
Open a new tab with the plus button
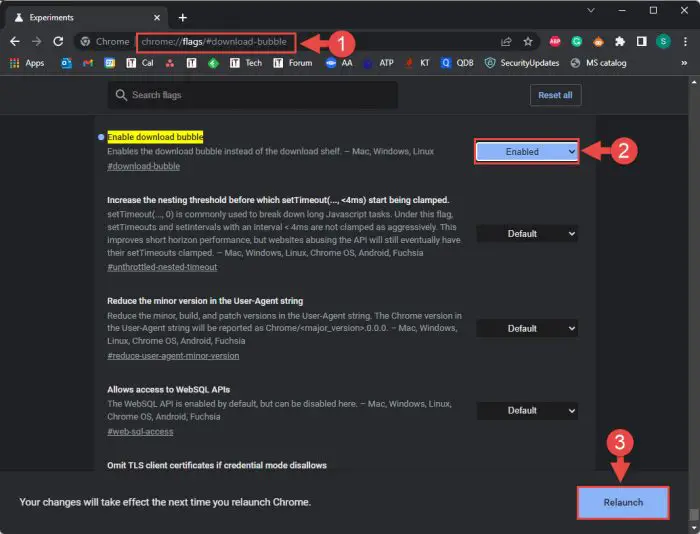coord(183,17)
